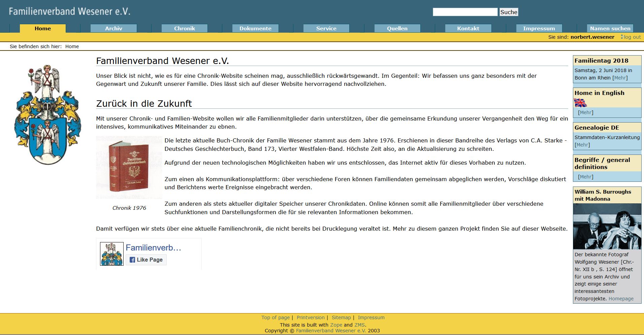Open the Zope link in footer

coord(336,325)
